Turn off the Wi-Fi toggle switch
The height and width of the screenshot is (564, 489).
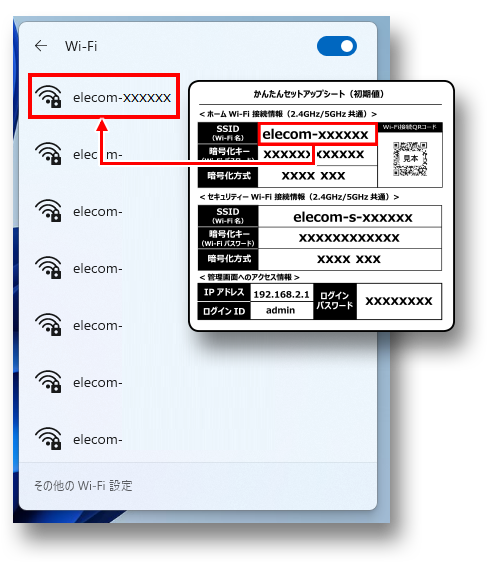click(336, 46)
